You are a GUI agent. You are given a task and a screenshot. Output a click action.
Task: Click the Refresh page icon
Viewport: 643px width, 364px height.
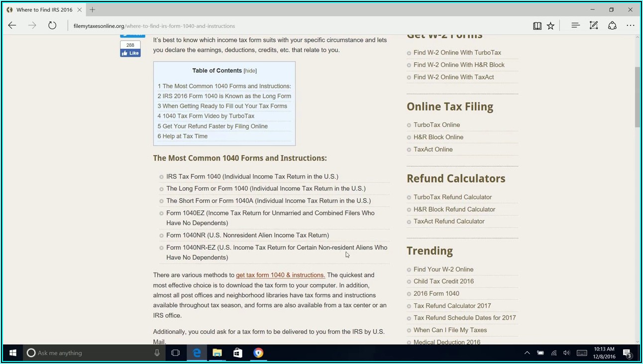[52, 26]
